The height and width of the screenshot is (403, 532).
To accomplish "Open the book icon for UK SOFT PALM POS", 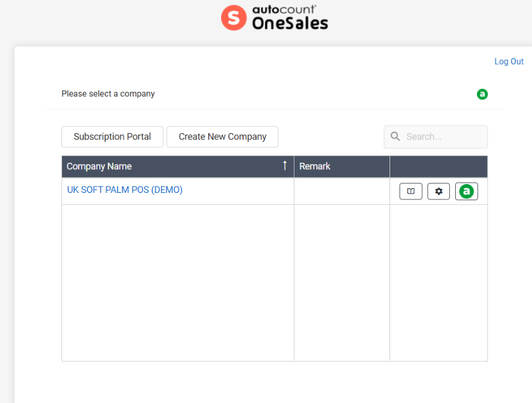I will (411, 191).
